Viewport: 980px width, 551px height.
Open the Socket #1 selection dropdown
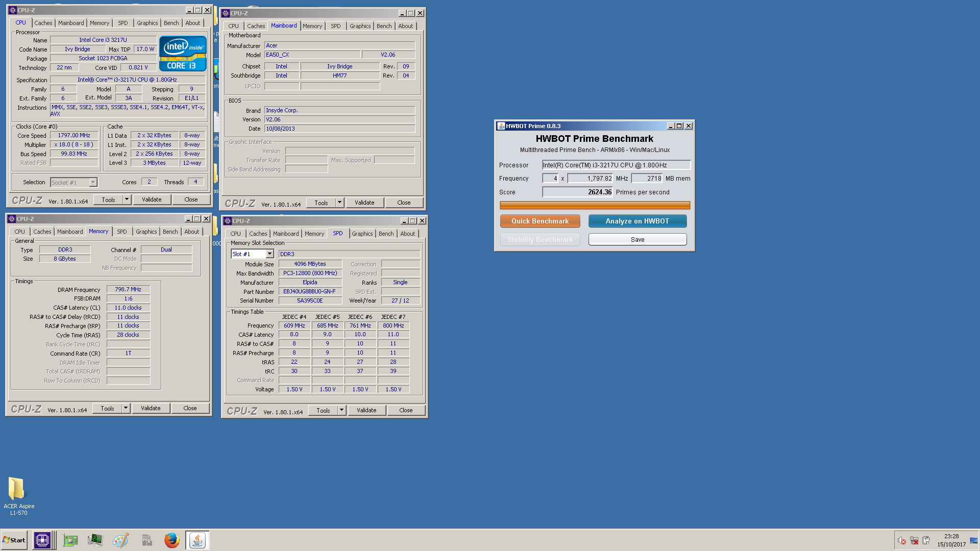(93, 182)
